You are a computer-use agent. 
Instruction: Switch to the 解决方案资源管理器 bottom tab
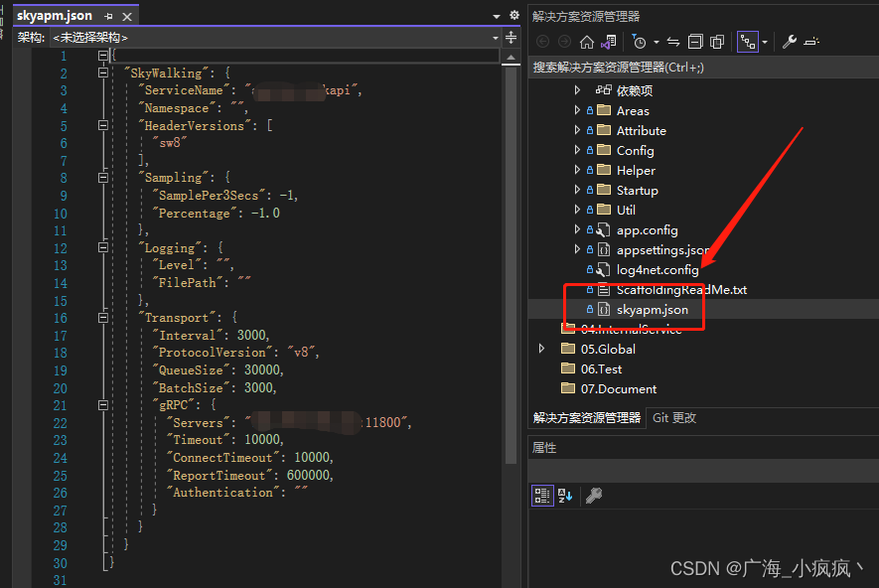[x=587, y=418]
